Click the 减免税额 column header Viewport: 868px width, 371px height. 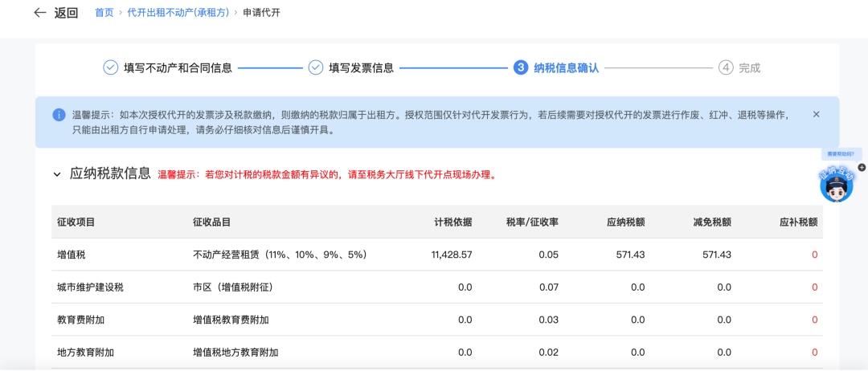pos(712,222)
